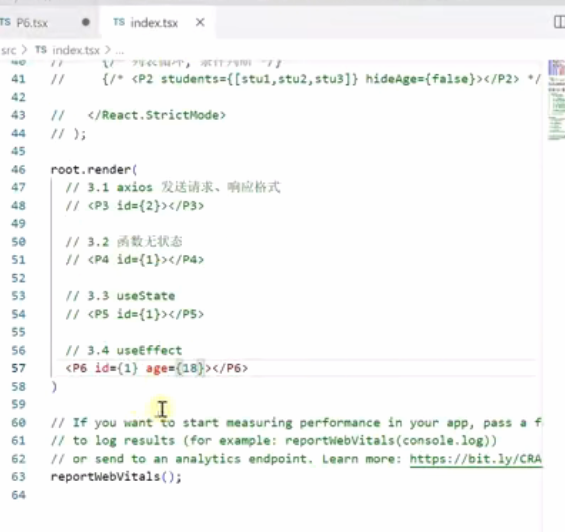Click the '// 3.2' comment on line 50

[x=124, y=241]
